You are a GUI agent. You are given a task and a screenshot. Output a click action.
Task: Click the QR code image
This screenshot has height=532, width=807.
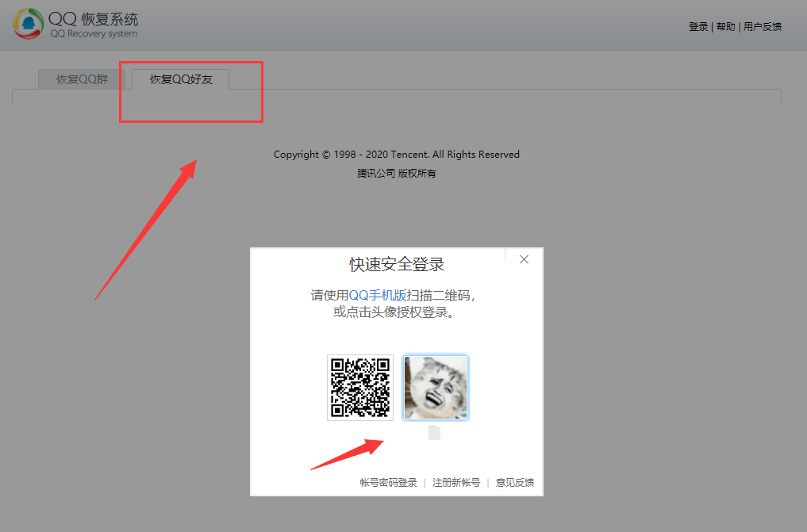[360, 388]
